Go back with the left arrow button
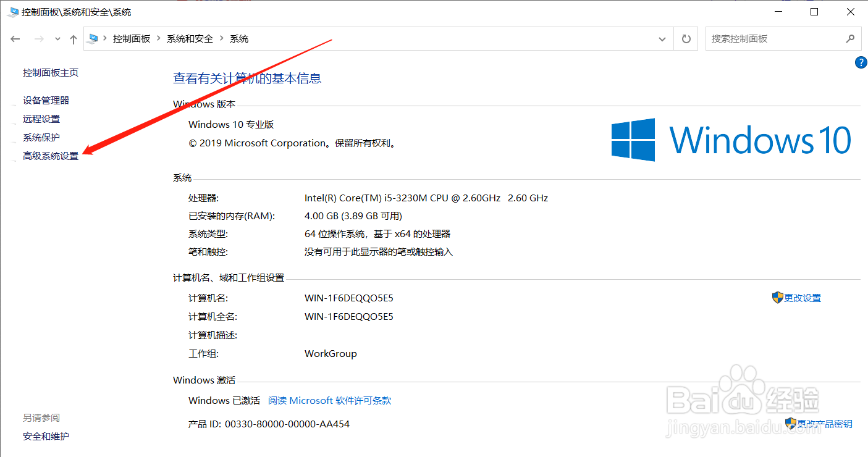868x457 pixels. click(x=16, y=39)
